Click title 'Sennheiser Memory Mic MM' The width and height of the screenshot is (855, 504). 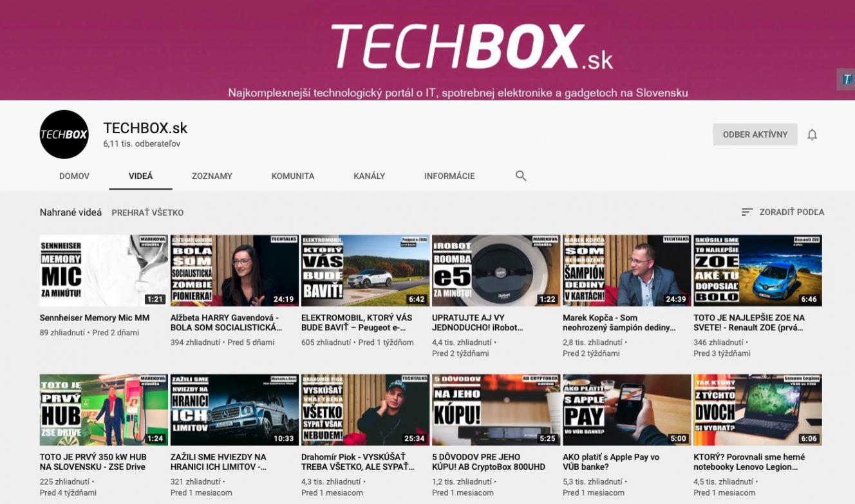coord(95,318)
